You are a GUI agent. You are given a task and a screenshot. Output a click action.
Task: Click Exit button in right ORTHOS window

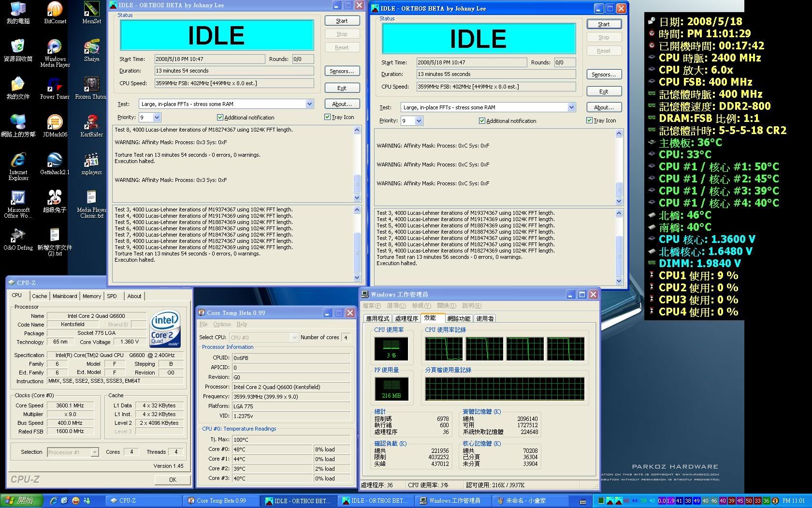(604, 91)
